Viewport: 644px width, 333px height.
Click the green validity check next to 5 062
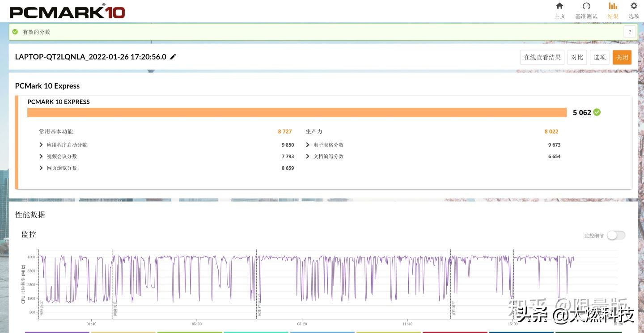[x=597, y=112]
